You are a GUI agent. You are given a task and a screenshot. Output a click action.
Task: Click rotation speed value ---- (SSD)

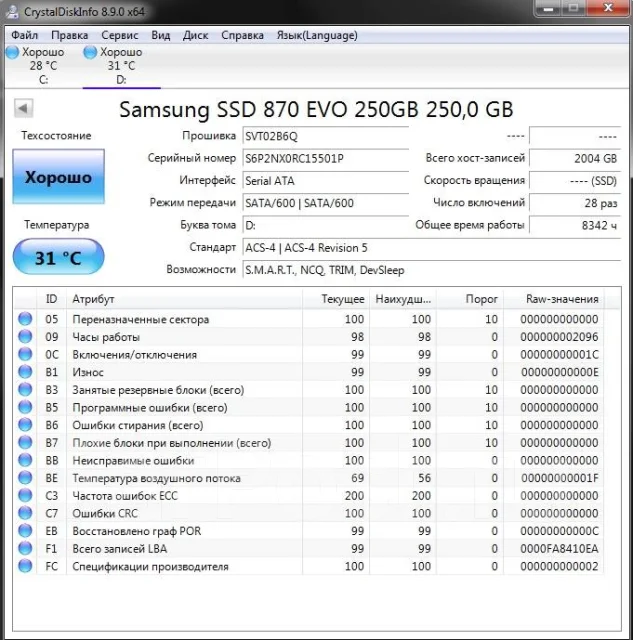click(x=575, y=181)
